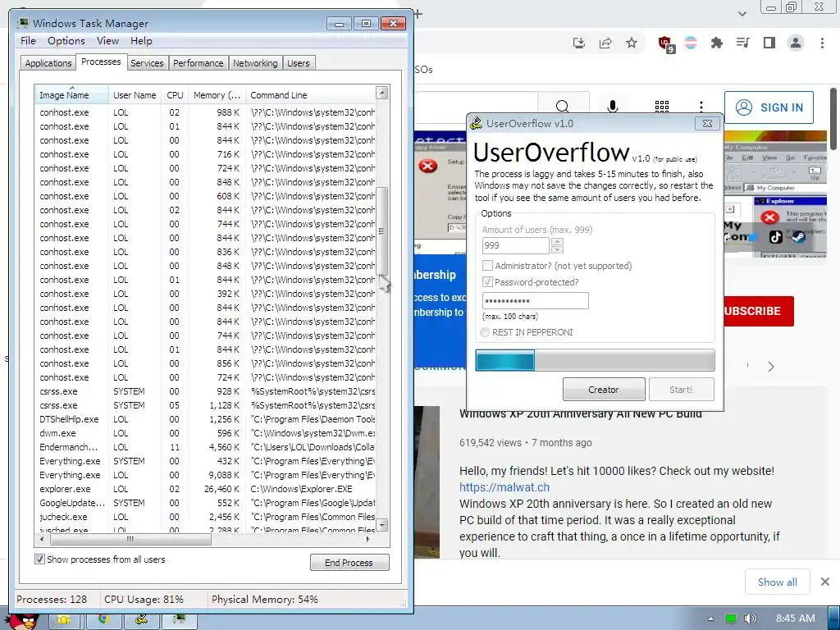Image resolution: width=840 pixels, height=630 pixels.
Task: Open the Options menu in Task Manager
Action: click(66, 41)
